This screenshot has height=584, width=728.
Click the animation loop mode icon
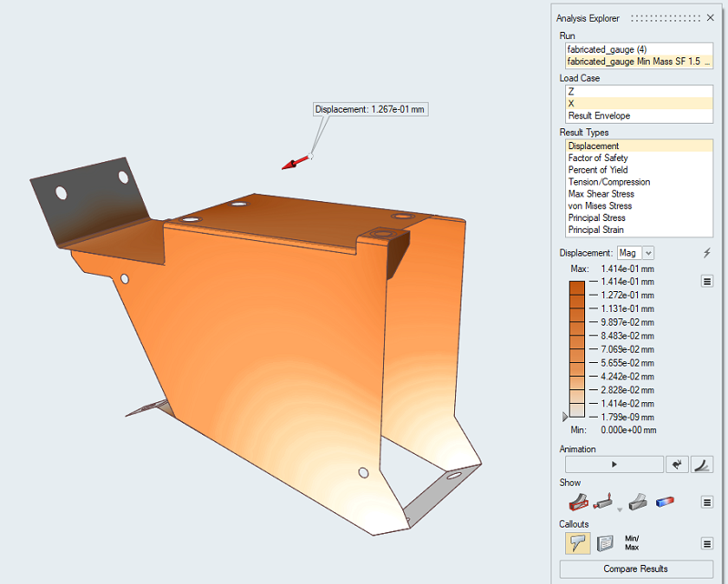click(676, 464)
